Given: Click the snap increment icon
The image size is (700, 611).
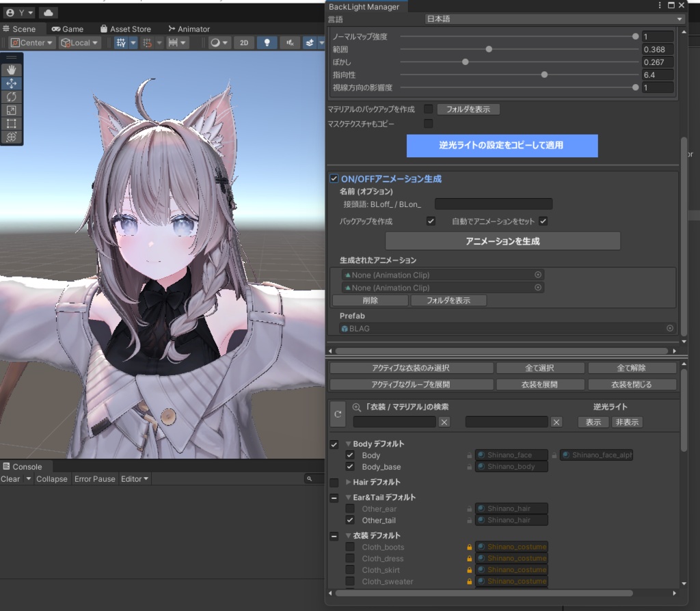Looking at the screenshot, I should point(147,43).
